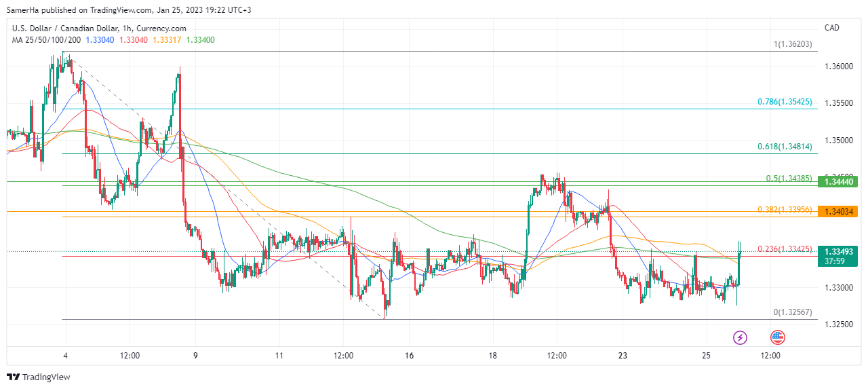Image resolution: width=868 pixels, height=389 pixels.
Task: Select the orange 1.34034 price tag
Action: pos(837,211)
